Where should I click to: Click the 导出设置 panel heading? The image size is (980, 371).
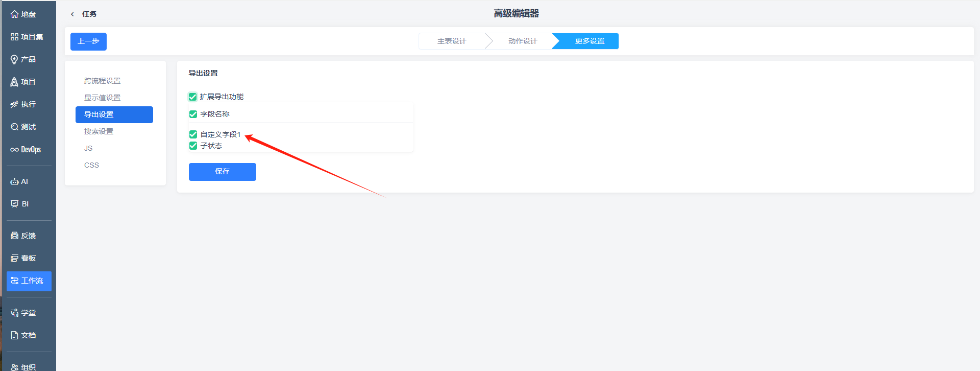coord(203,73)
